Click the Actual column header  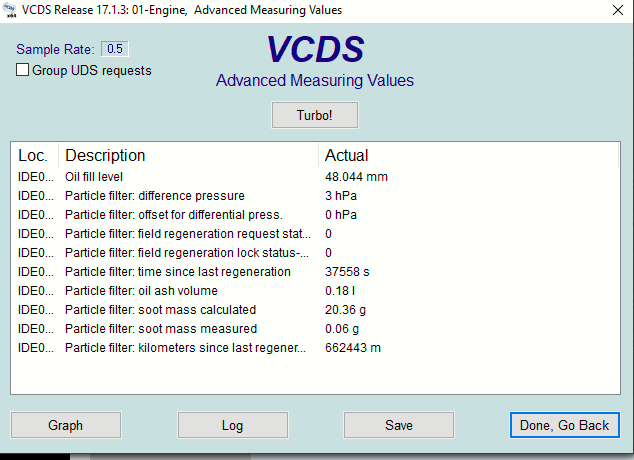(x=468, y=155)
